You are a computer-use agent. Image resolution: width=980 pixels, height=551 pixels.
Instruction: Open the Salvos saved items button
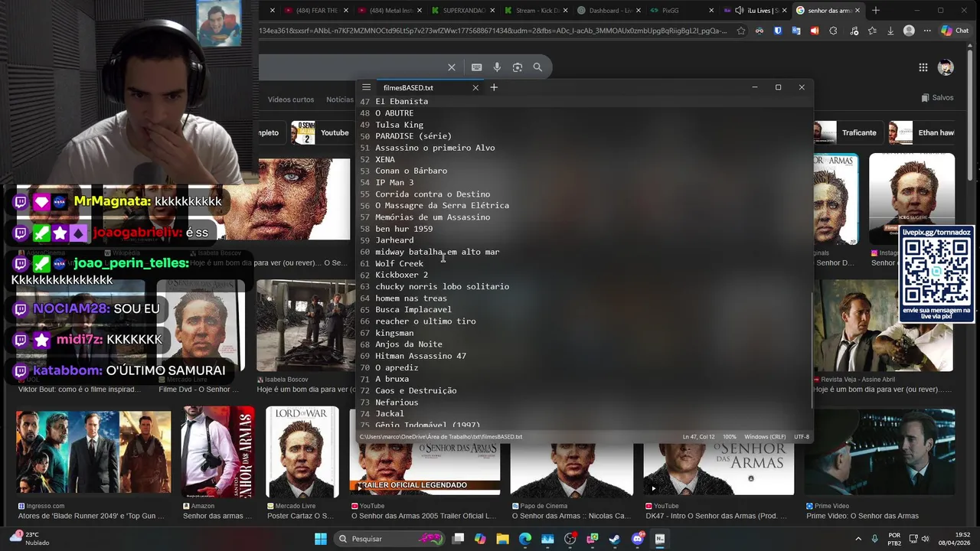tap(938, 98)
